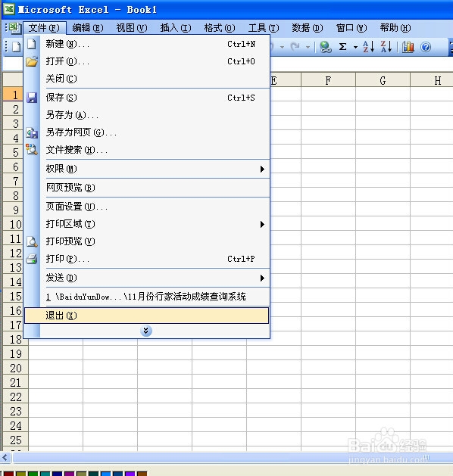
Task: Open the 工具(T) menu
Action: click(x=264, y=28)
